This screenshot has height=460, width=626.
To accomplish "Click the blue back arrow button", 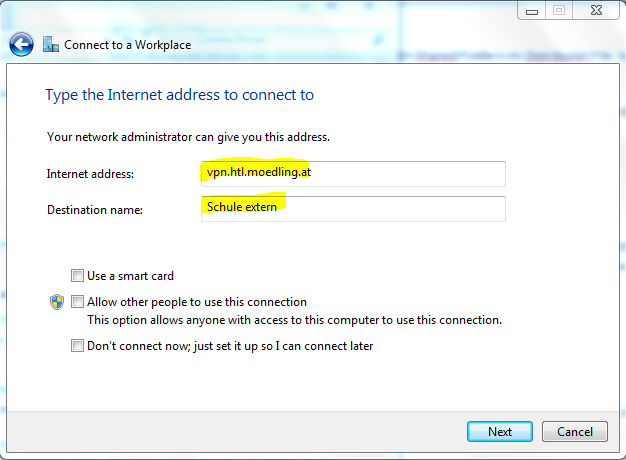I will [22, 45].
